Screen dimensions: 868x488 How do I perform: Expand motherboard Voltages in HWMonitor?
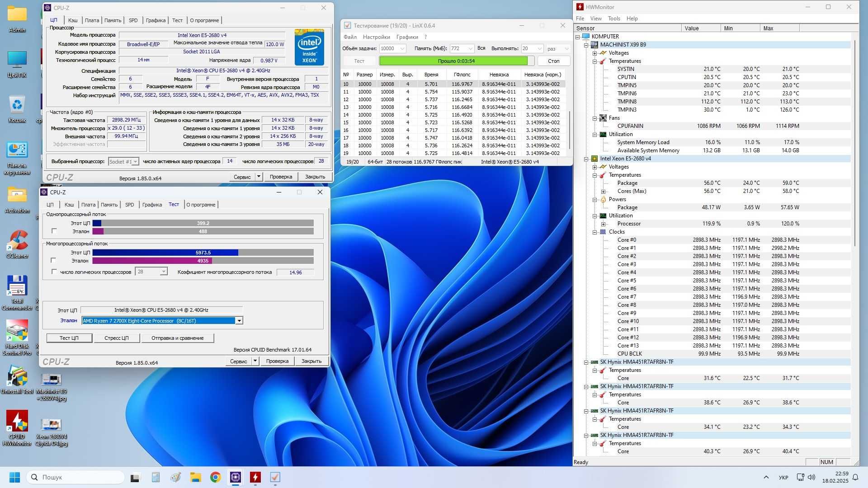coord(595,53)
